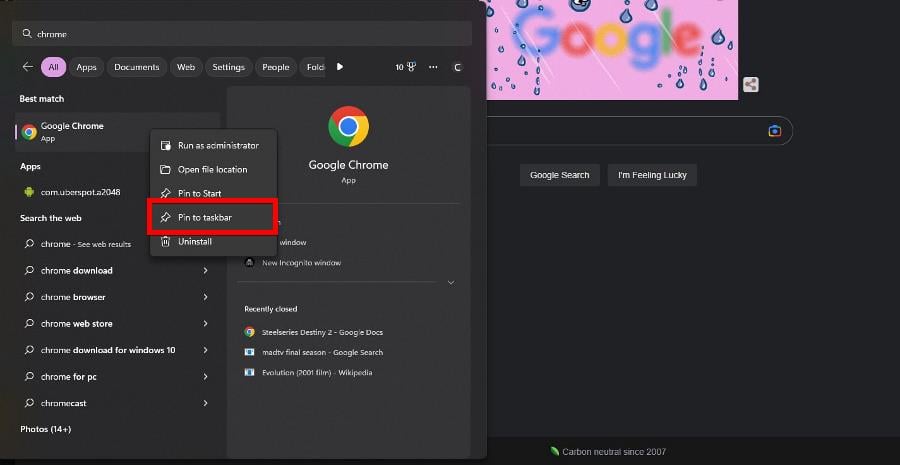Click the Pin to Start pin icon
This screenshot has height=465, width=900.
coord(166,193)
